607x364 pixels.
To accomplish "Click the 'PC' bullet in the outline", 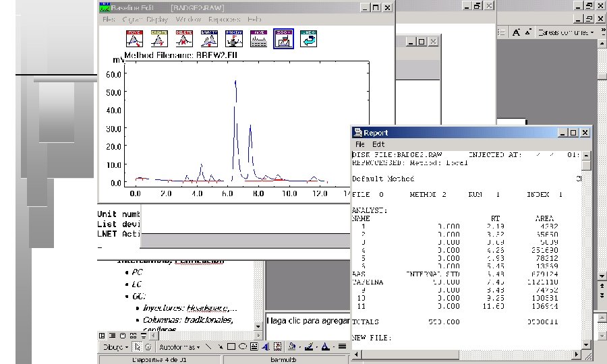I will [137, 272].
